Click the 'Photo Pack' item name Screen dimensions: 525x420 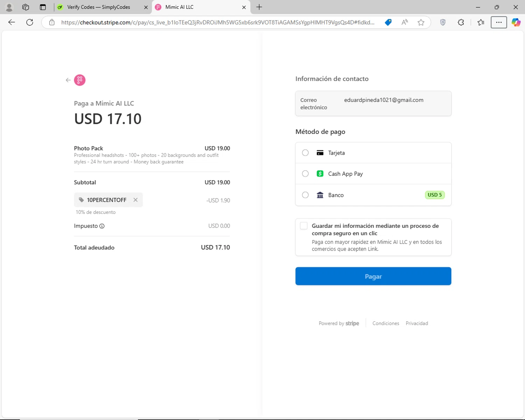tap(89, 148)
